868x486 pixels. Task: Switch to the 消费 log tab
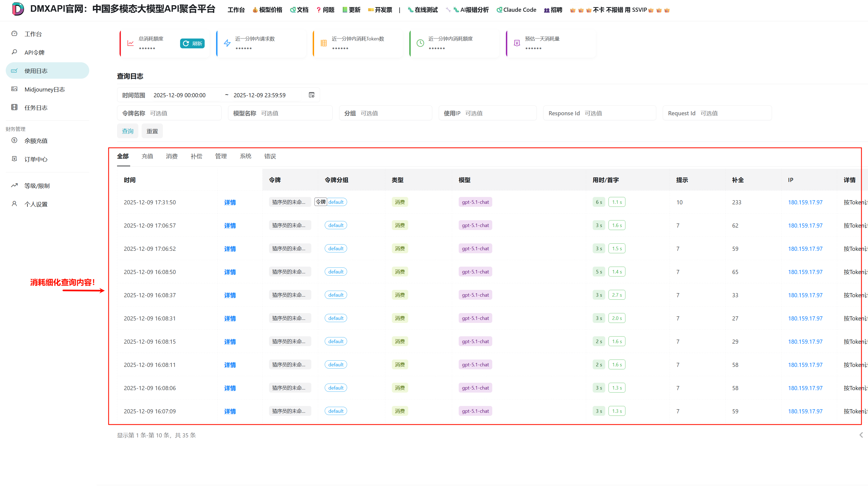pos(172,156)
